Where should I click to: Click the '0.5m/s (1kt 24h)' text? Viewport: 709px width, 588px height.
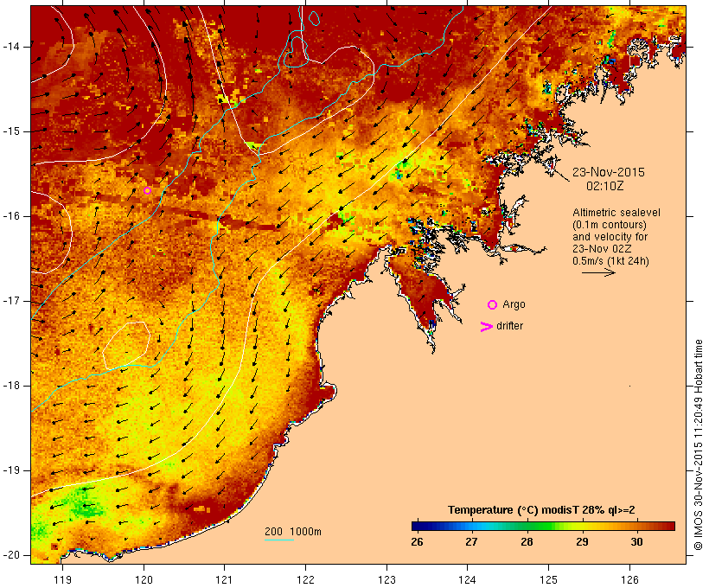click(610, 261)
